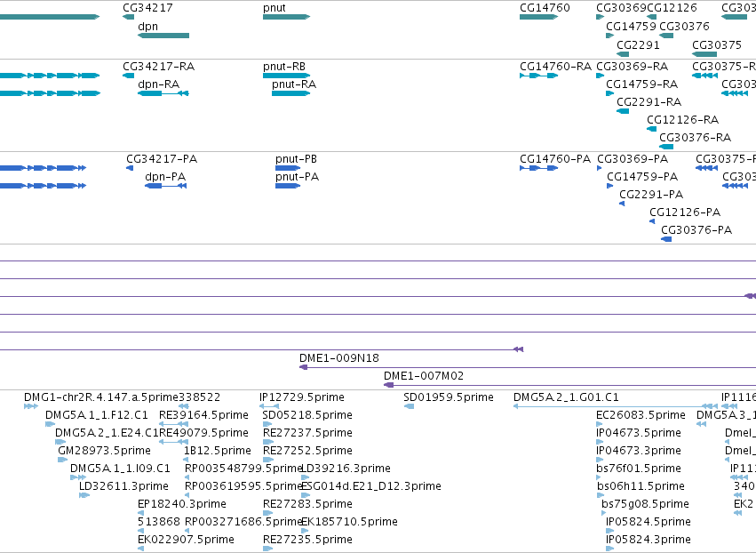Viewport: 756px width, 553px height.
Task: Click the CG14760 gene bar
Action: point(538,17)
